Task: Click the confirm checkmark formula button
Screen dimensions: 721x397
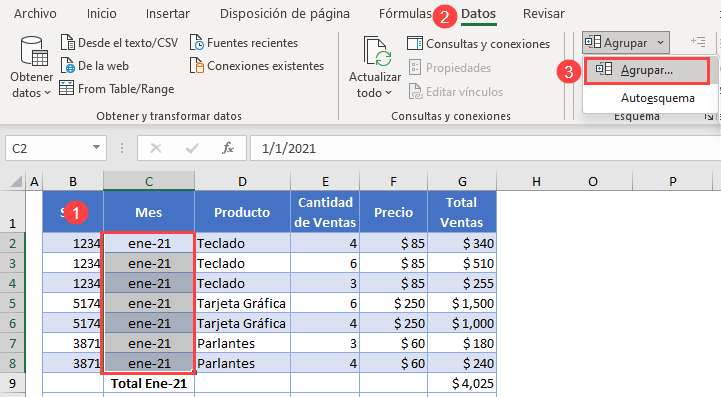Action: (x=192, y=148)
